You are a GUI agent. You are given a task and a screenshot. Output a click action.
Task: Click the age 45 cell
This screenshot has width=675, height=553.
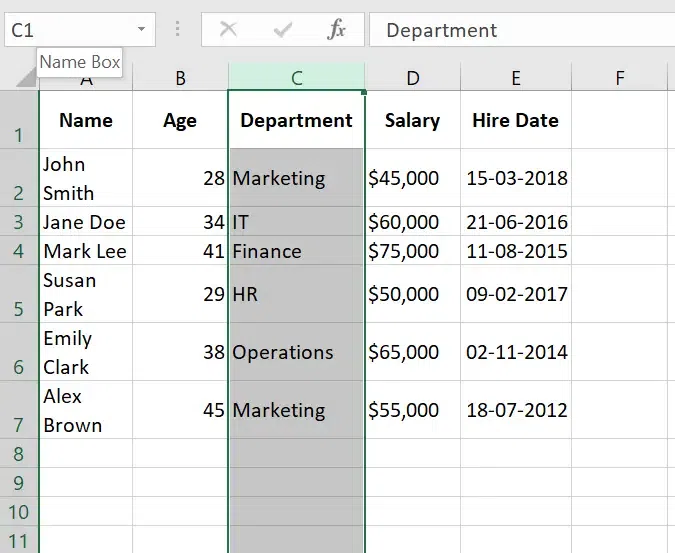(180, 410)
